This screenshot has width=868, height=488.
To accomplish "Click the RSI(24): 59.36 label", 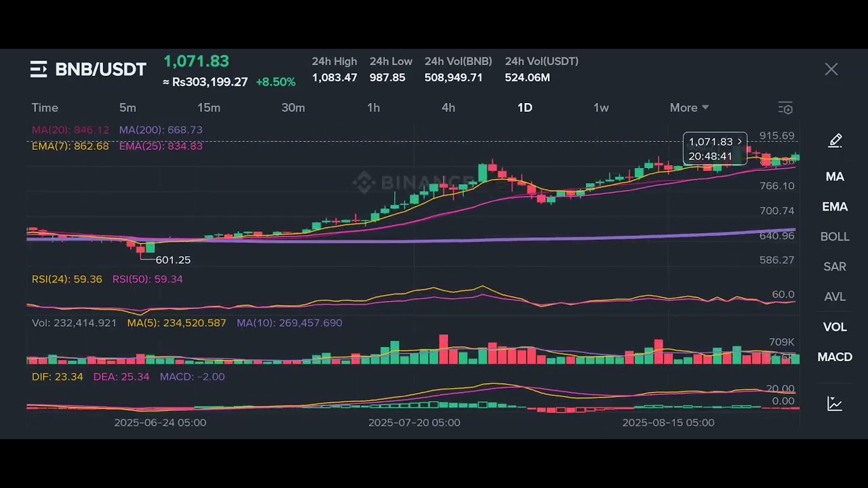I will 67,279.
